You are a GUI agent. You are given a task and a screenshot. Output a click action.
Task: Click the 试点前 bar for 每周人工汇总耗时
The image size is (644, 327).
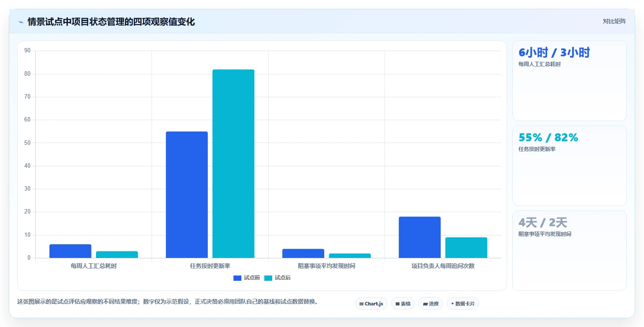point(70,251)
